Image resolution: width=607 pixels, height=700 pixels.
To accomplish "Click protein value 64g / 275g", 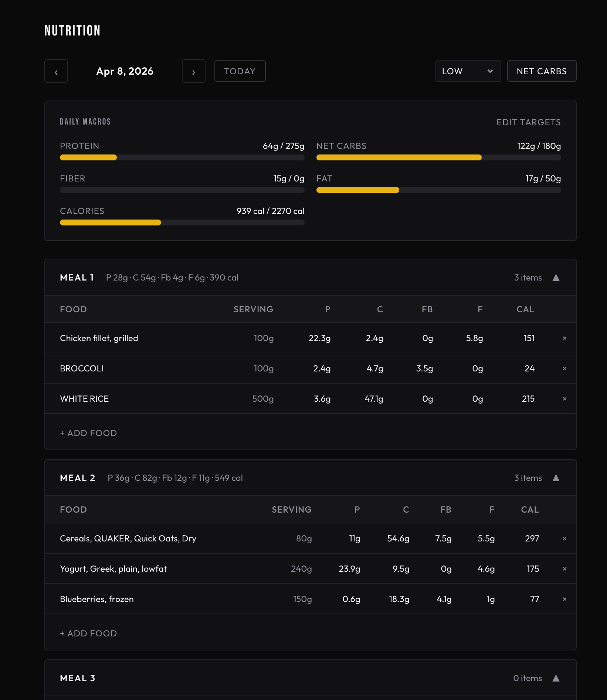I will (284, 146).
